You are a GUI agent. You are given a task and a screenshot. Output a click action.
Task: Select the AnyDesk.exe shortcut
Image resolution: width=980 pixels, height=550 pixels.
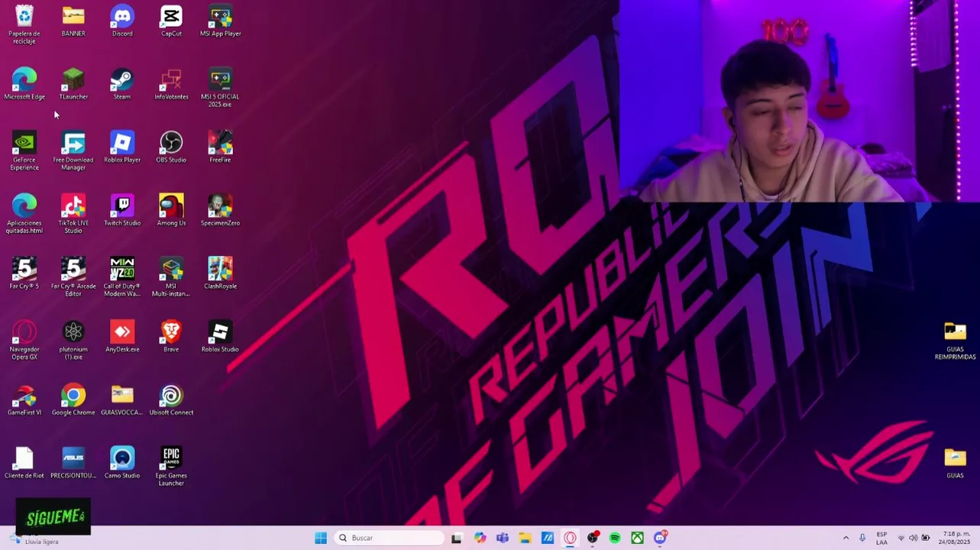[122, 337]
